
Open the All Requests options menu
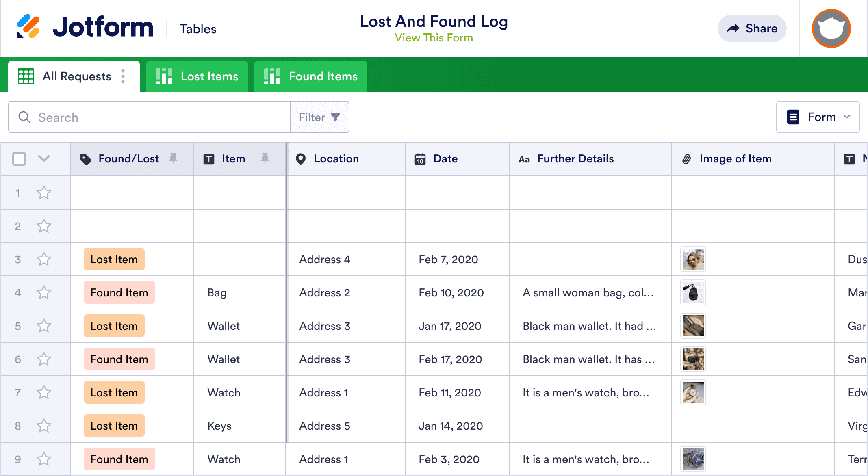[x=123, y=76]
